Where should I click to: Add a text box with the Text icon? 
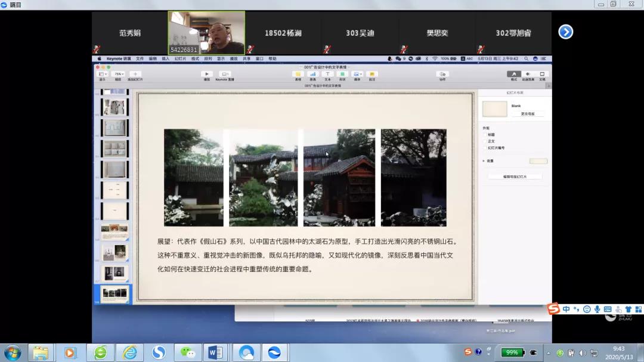point(327,75)
